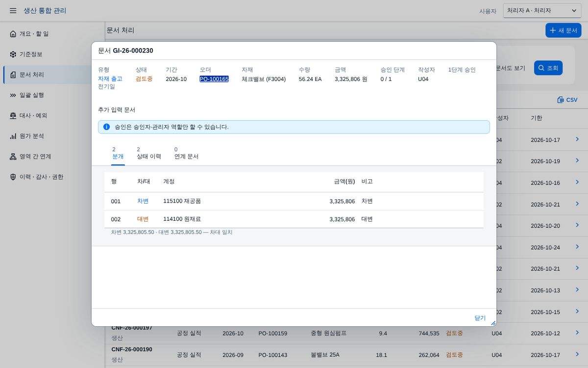Export list with CSV button
The height and width of the screenshot is (368, 588).
[567, 100]
